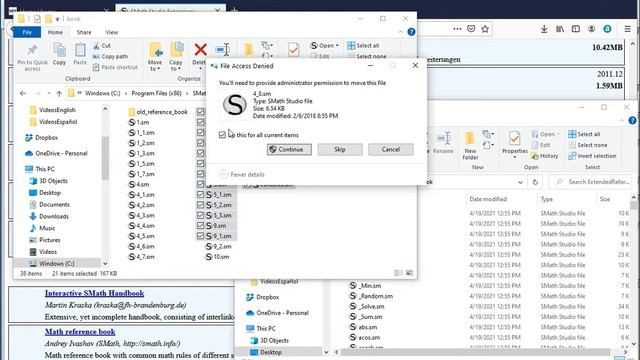The image size is (640, 360).
Task: Select Downloads in front navigation pane
Action: point(49,216)
